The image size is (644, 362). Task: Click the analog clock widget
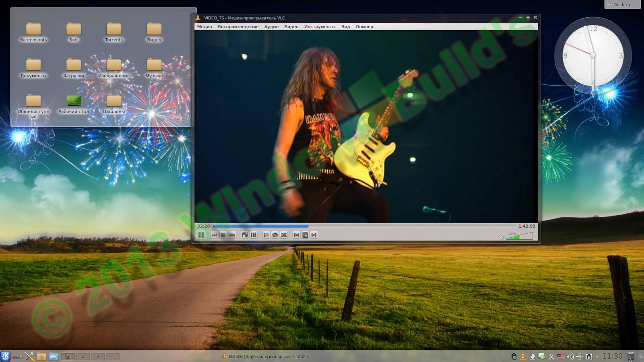click(x=593, y=55)
